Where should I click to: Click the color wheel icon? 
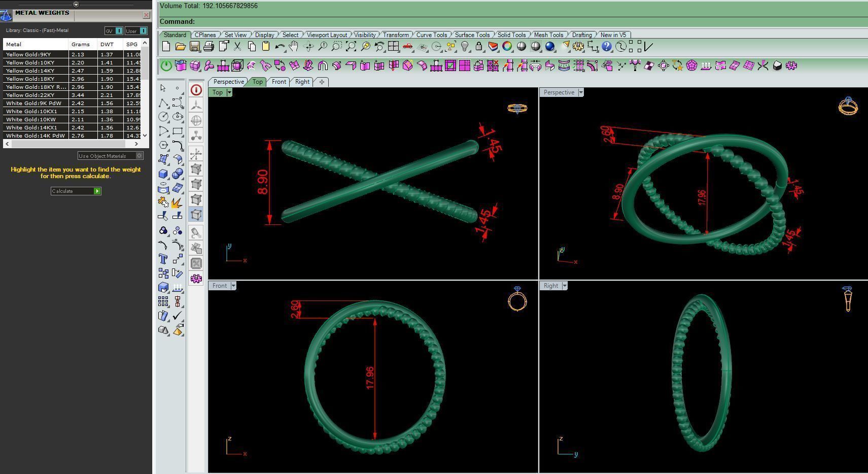pos(507,47)
